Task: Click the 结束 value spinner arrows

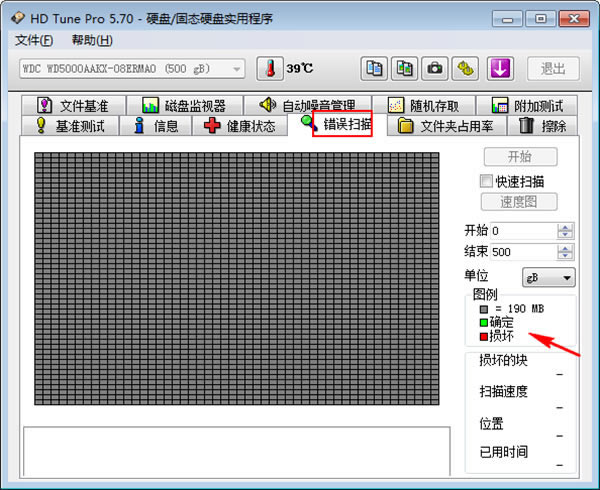Action: [x=566, y=252]
